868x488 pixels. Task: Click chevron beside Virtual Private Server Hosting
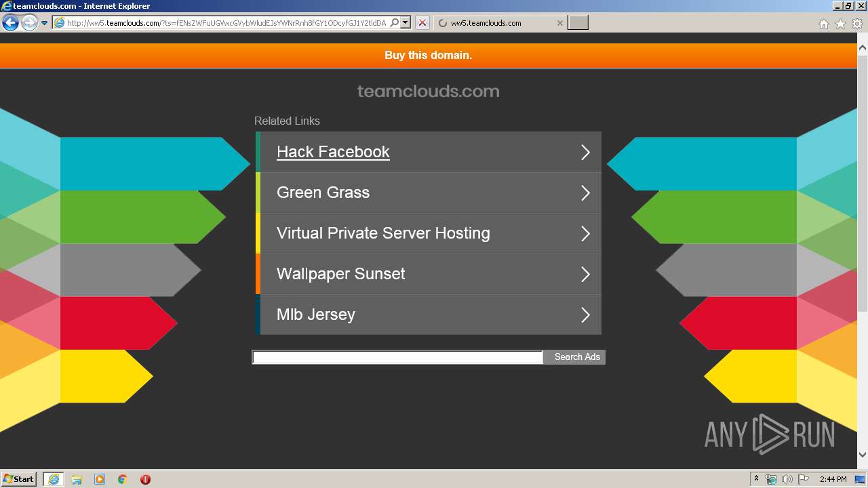(x=585, y=233)
